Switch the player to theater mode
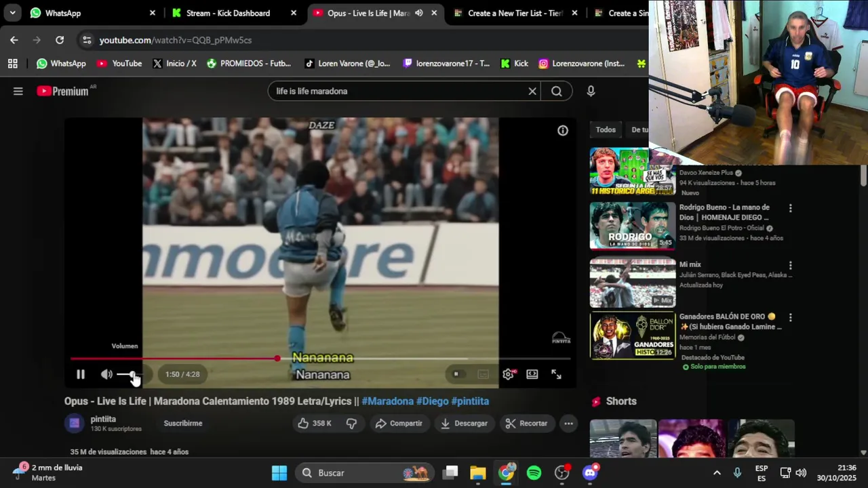The width and height of the screenshot is (868, 488). pyautogui.click(x=532, y=374)
